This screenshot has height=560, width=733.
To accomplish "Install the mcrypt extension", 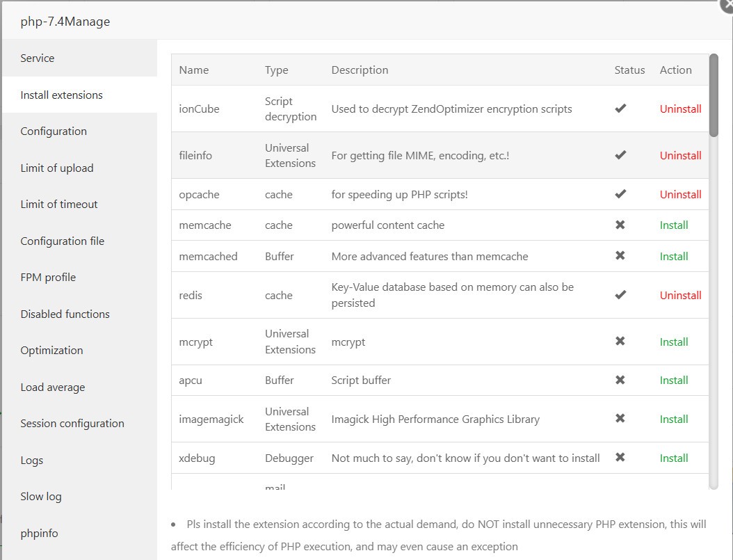I will 674,342.
